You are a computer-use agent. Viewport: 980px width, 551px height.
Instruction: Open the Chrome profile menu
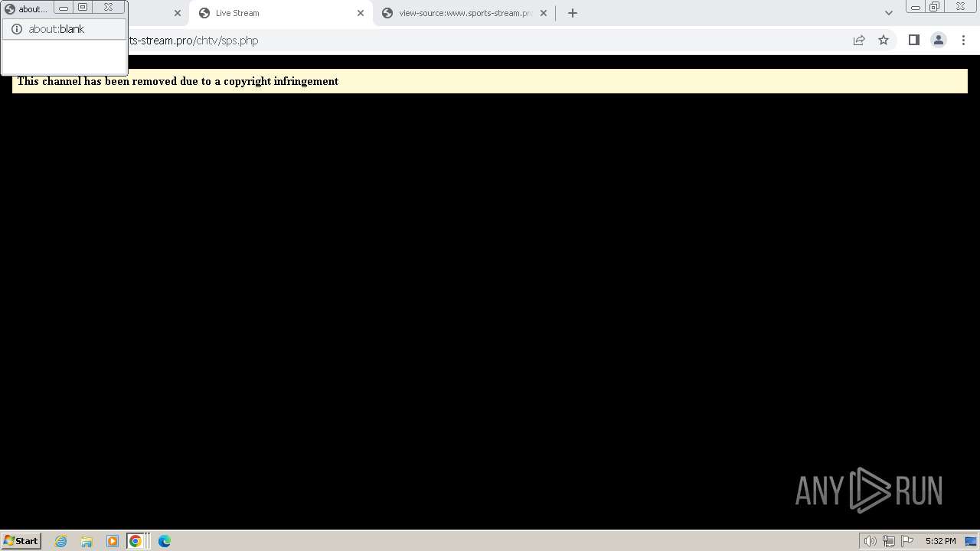click(x=938, y=41)
